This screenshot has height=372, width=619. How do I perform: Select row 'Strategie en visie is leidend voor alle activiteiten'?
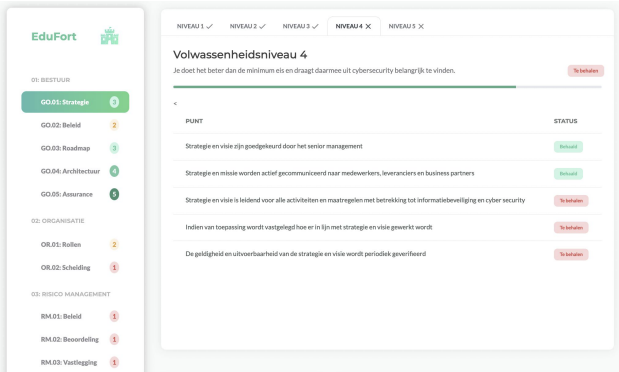[x=387, y=200]
